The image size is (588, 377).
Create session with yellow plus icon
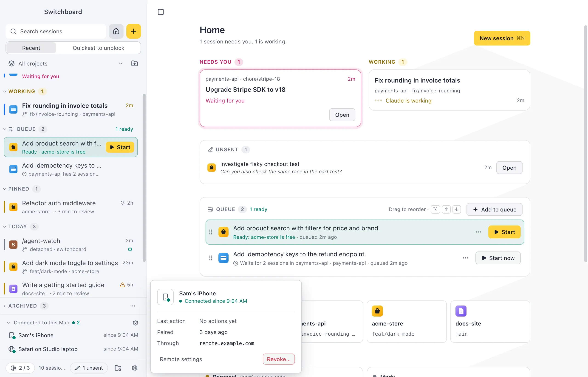click(x=133, y=31)
